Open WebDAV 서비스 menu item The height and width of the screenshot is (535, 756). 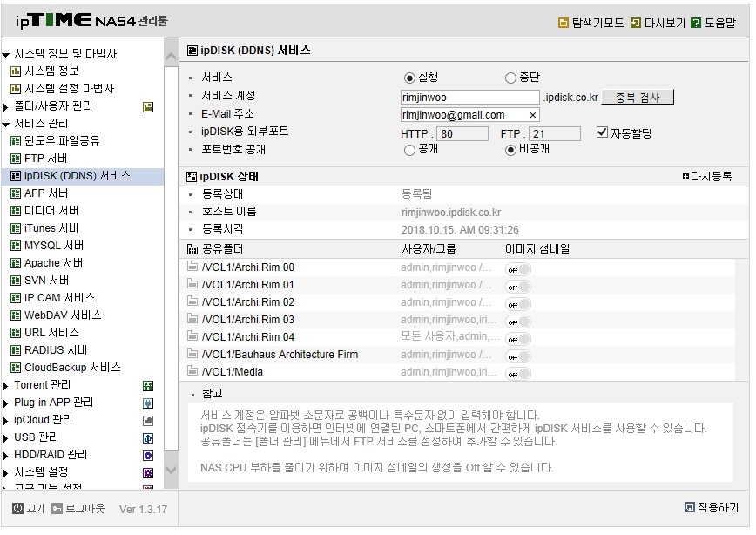(64, 315)
